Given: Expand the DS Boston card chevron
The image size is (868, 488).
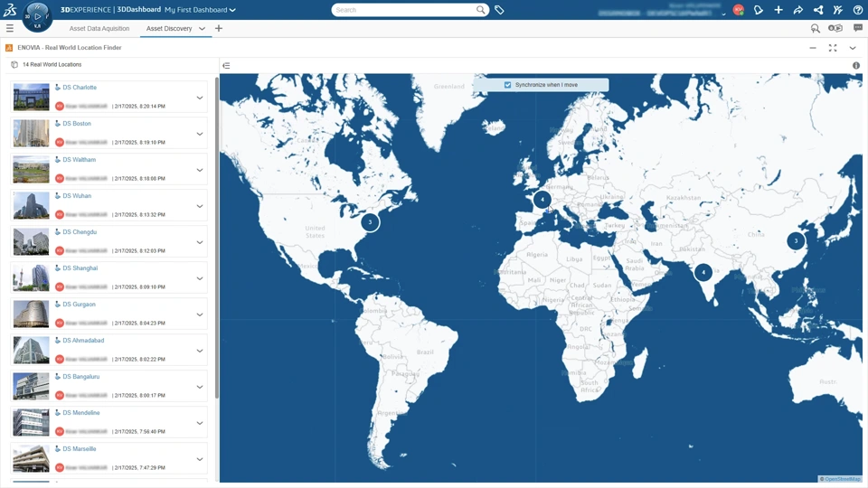Looking at the screenshot, I should pyautogui.click(x=200, y=134).
